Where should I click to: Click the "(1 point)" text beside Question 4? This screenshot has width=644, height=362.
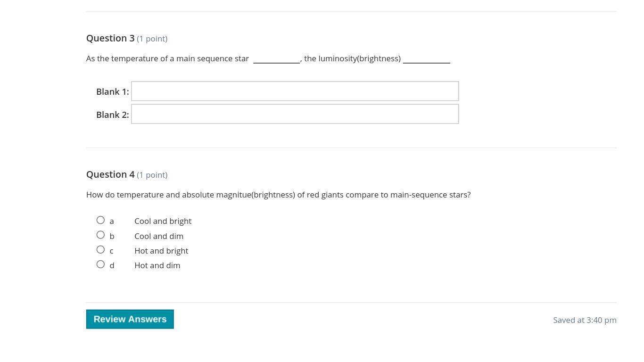click(x=152, y=175)
